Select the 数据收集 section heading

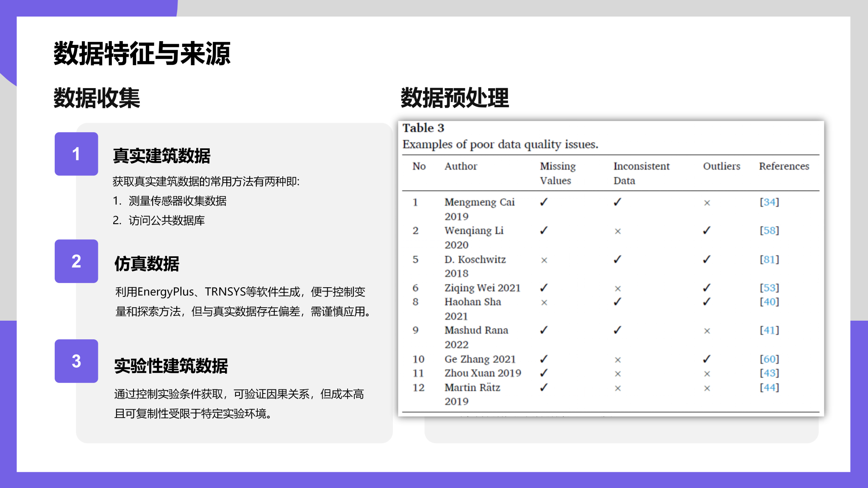[x=97, y=98]
